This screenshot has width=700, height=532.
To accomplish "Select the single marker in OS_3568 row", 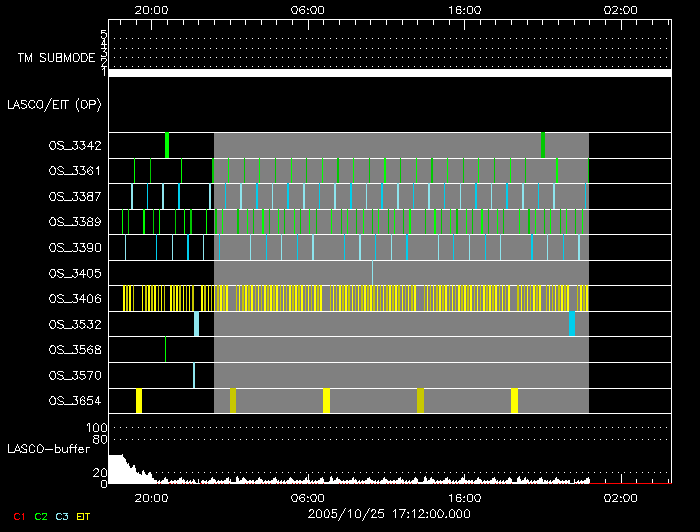I will point(166,349).
